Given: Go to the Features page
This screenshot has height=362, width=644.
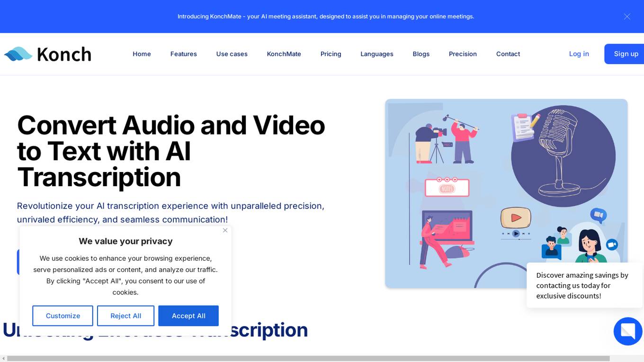Looking at the screenshot, I should tap(184, 54).
